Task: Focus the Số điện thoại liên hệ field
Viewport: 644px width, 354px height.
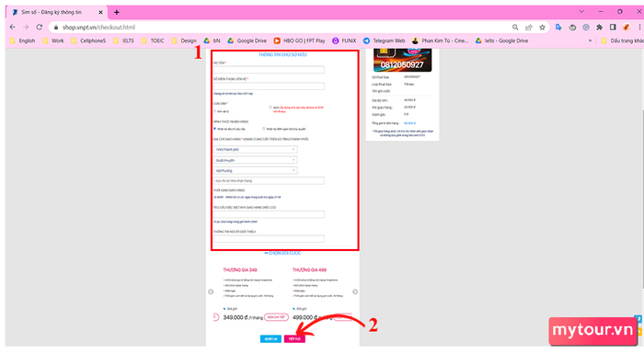Action: click(269, 86)
